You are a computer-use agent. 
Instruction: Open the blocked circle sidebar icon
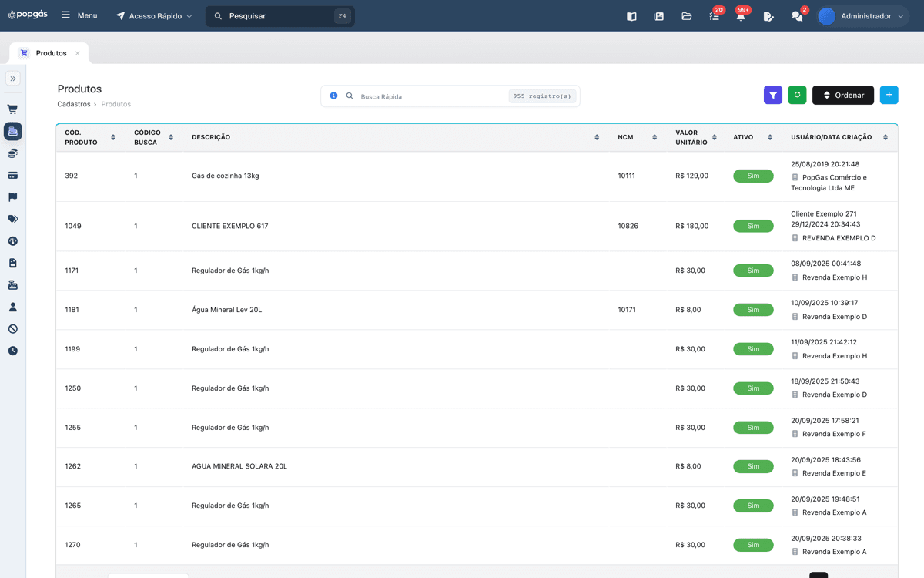pos(12,329)
